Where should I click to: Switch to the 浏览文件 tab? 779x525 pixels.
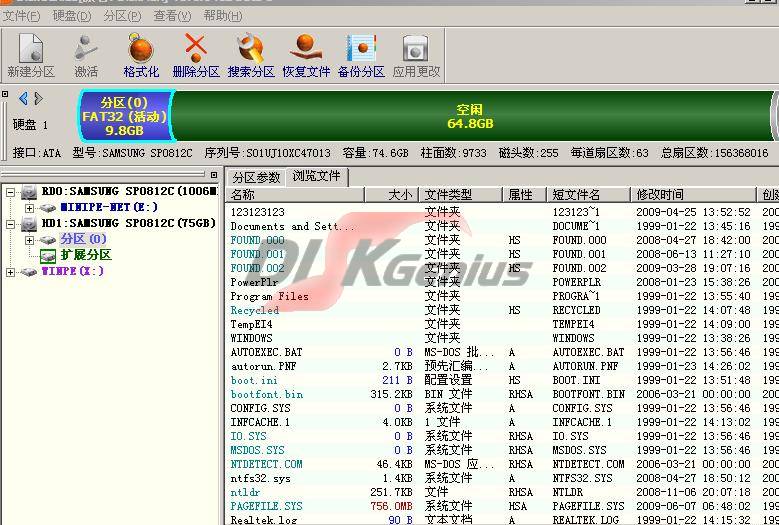click(x=316, y=176)
